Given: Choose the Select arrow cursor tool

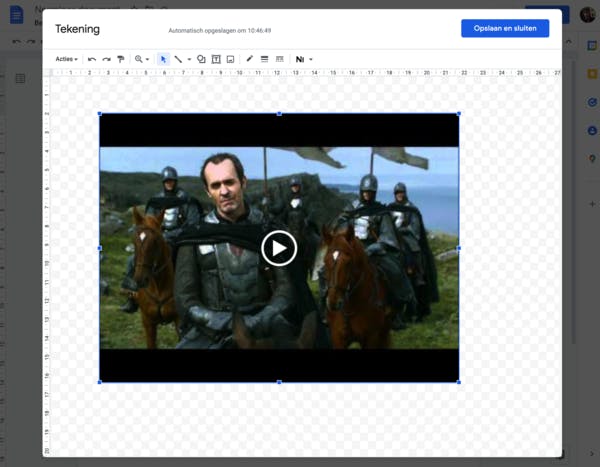Looking at the screenshot, I should point(164,60).
